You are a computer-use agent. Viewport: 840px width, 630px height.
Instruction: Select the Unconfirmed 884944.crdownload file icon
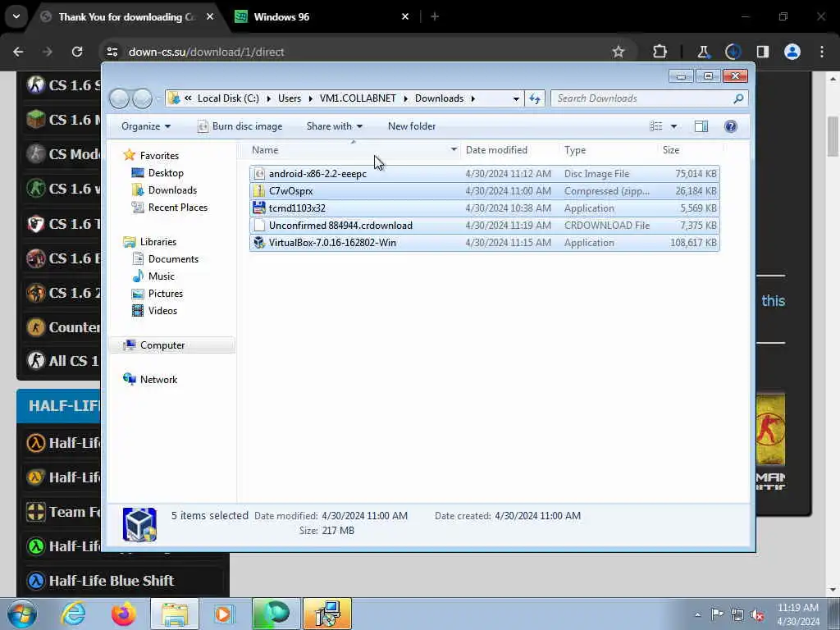pyautogui.click(x=259, y=225)
